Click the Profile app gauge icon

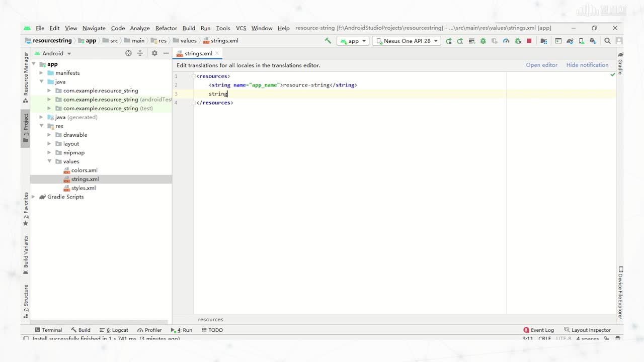(x=506, y=41)
